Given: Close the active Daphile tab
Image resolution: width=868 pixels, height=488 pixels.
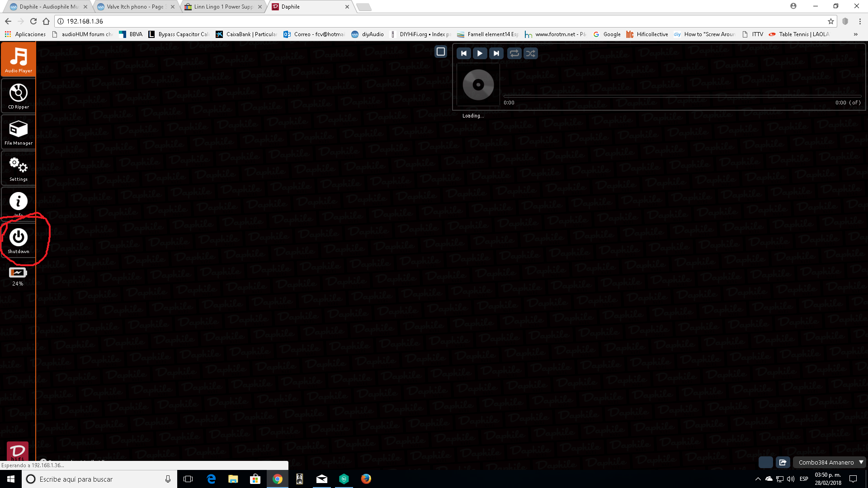Looking at the screenshot, I should coord(347,7).
